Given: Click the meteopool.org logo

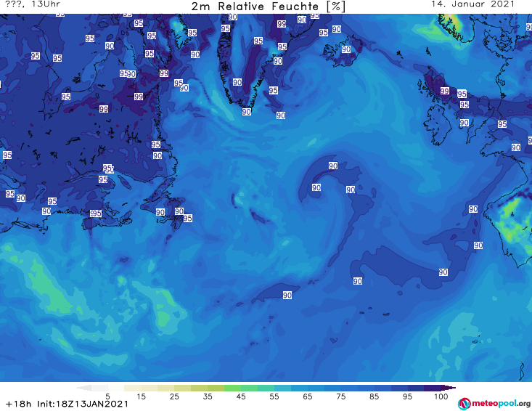Looking at the screenshot, I should point(494,404).
